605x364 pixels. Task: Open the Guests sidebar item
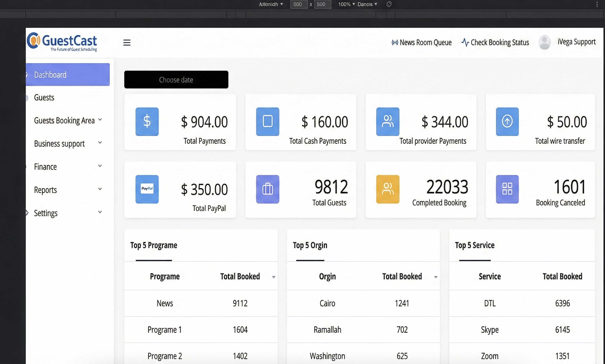[44, 97]
